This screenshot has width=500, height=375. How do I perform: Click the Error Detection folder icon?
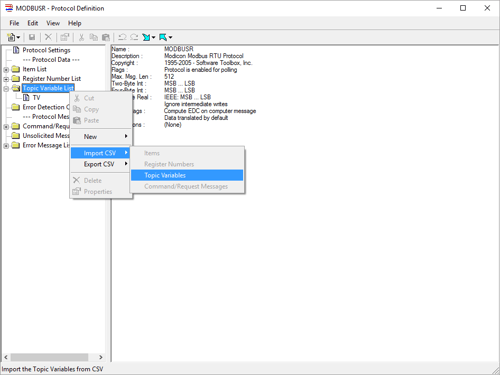pos(16,107)
